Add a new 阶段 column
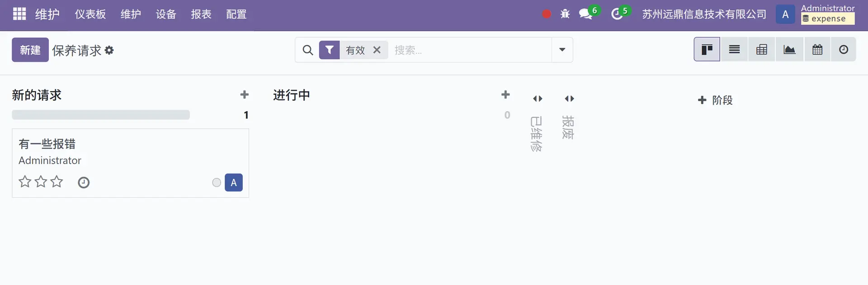 click(715, 100)
